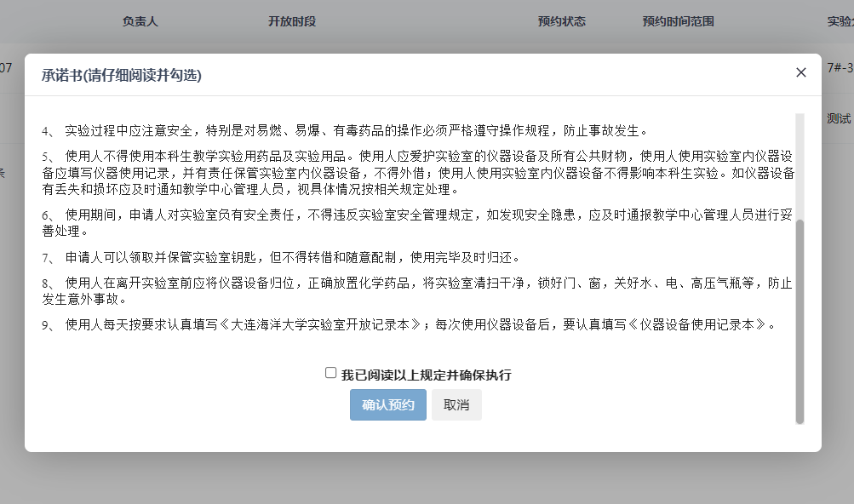
Task: Click the 负责人 column header
Action: [140, 21]
